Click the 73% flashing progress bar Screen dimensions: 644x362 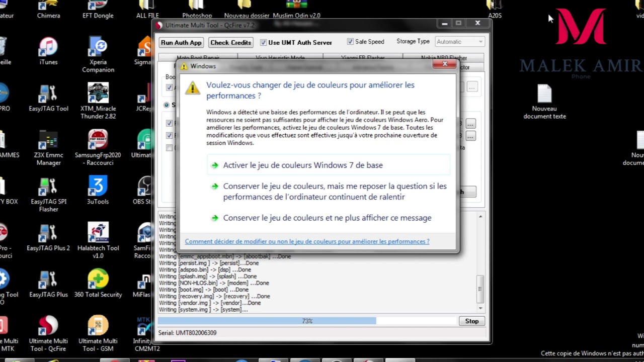(307, 321)
